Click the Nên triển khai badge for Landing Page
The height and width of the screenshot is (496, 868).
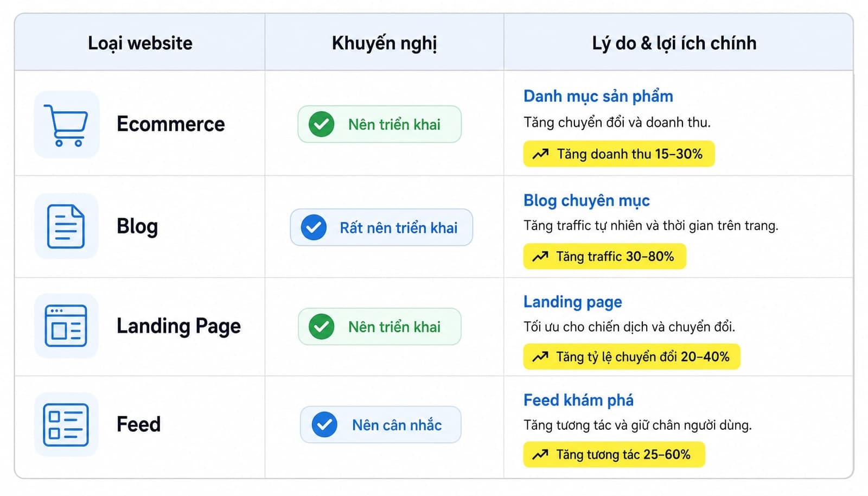pos(380,327)
